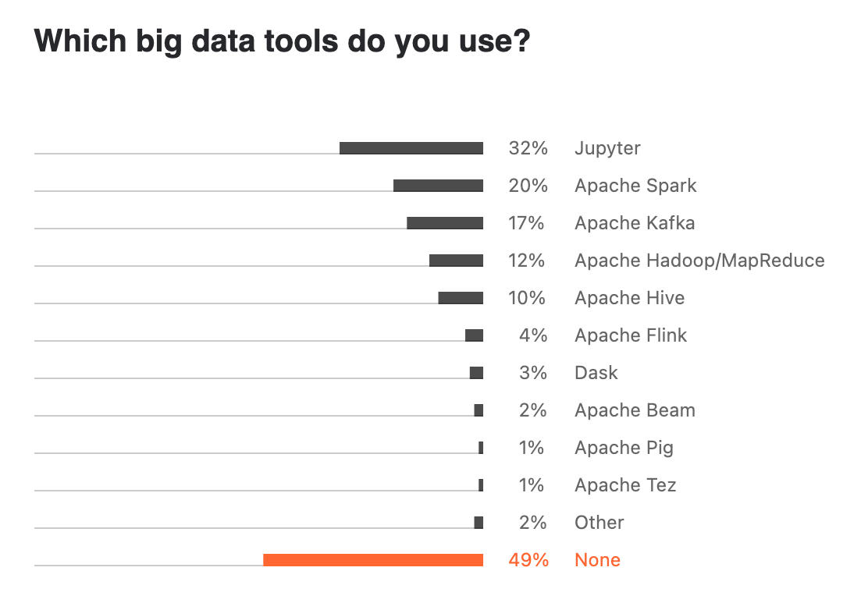Viewport: 868px width, 610px height.
Task: Select the Apache Hive bar
Action: click(461, 297)
